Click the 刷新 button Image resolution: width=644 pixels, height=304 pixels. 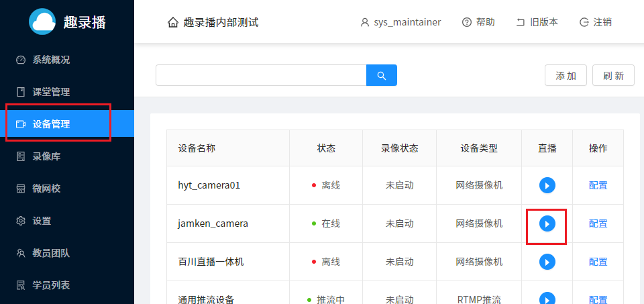tap(613, 75)
